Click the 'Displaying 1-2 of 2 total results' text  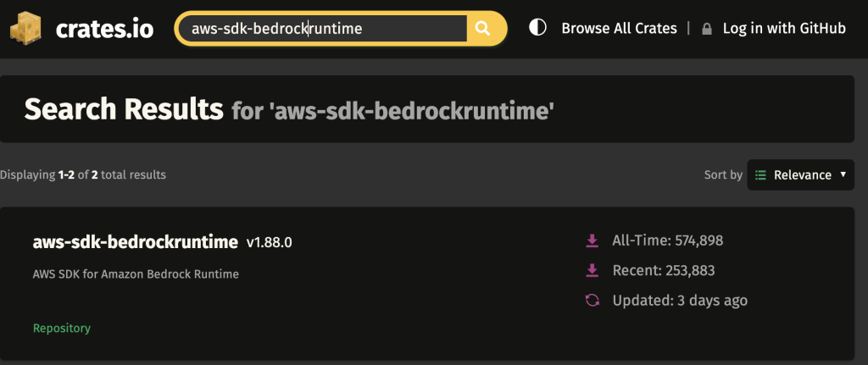(83, 174)
